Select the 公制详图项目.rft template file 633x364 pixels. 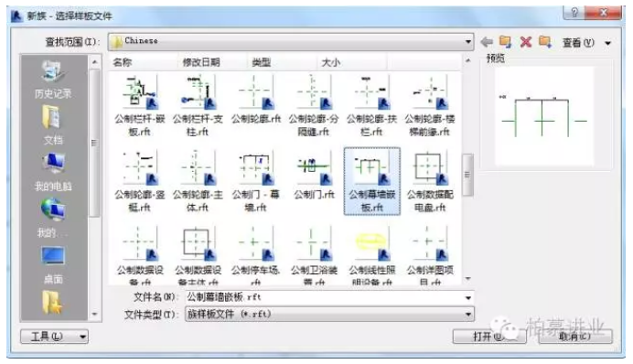[x=430, y=255]
